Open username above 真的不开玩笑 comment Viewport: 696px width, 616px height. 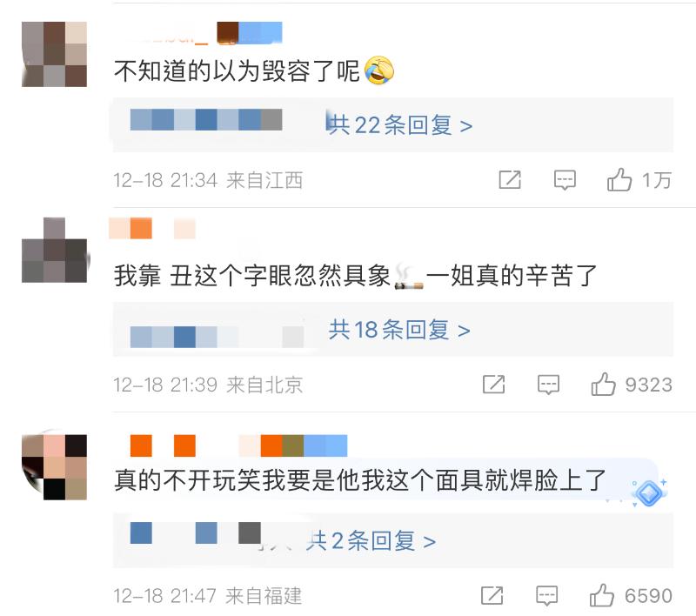tap(238, 445)
